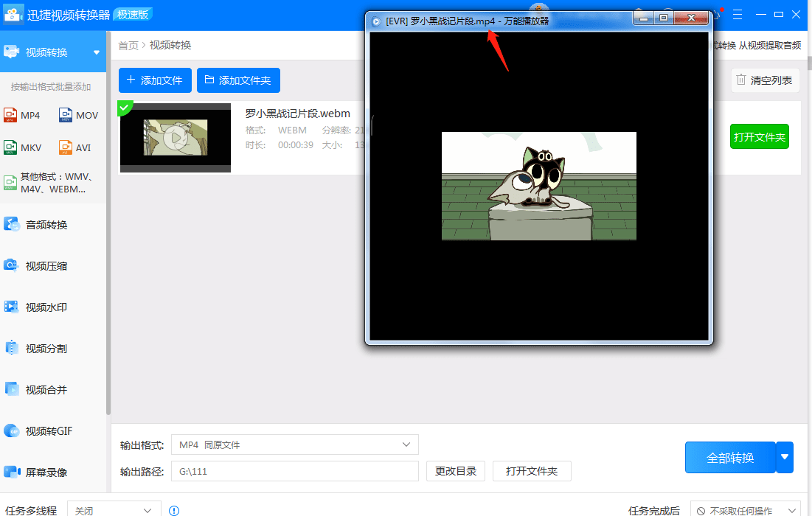Click the Clear List (清空列表) button
Screen dimensions: 812x516
pyautogui.click(x=764, y=80)
